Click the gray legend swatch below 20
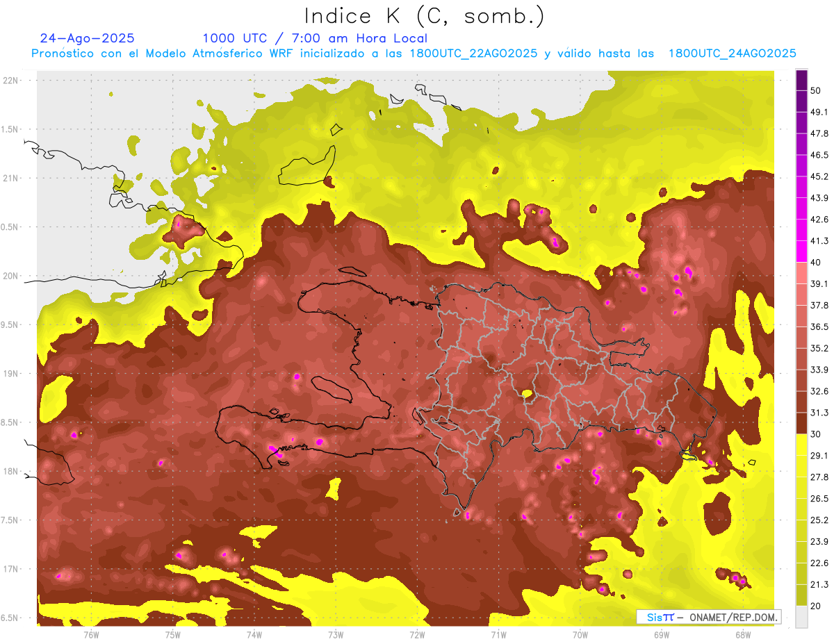The height and width of the screenshot is (644, 834). 801,616
